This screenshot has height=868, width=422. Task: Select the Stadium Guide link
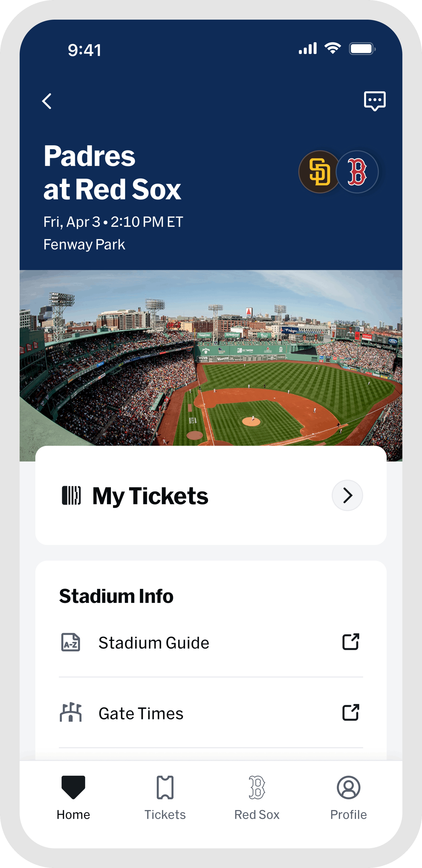(x=154, y=643)
